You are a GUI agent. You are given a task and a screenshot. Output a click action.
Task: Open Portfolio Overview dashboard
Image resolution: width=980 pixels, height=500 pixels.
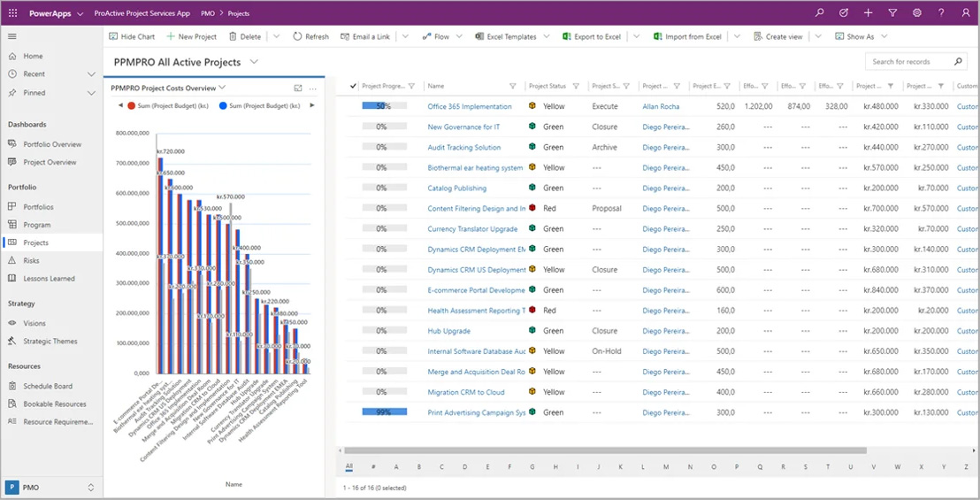(52, 144)
